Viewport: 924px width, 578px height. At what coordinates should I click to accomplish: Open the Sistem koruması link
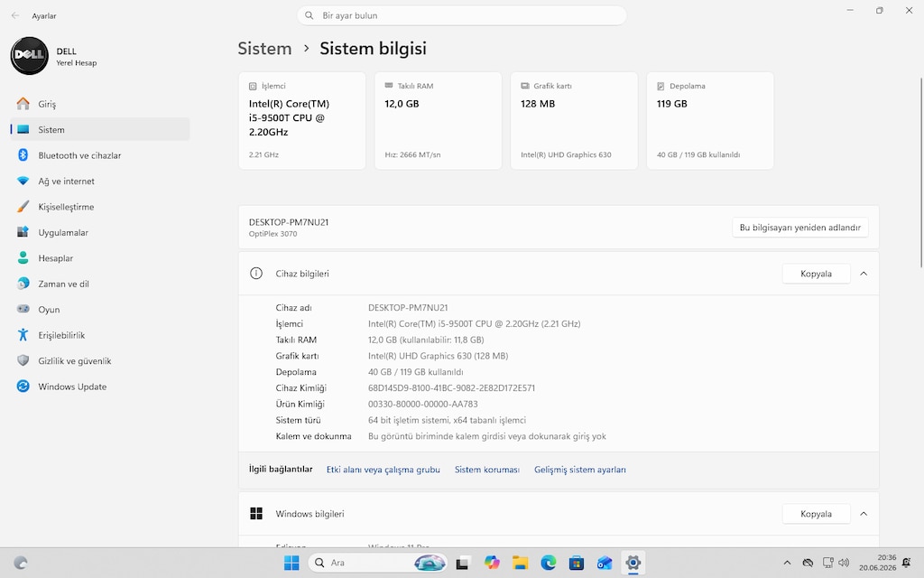(486, 470)
